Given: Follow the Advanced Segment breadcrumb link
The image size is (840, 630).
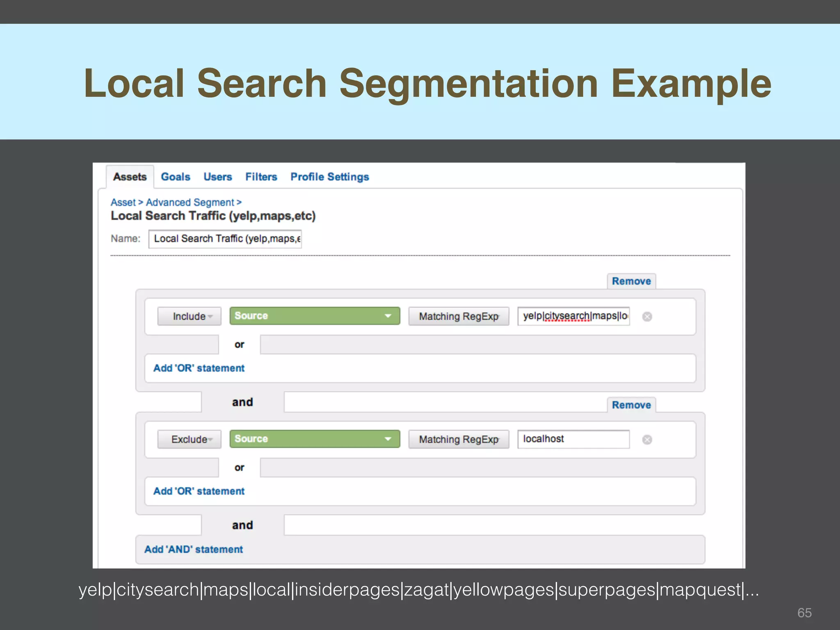Looking at the screenshot, I should coord(190,202).
